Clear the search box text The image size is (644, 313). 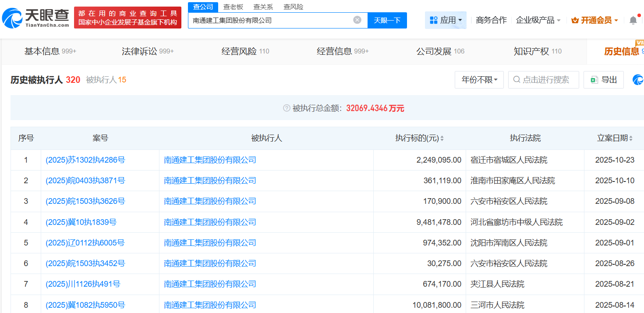357,20
